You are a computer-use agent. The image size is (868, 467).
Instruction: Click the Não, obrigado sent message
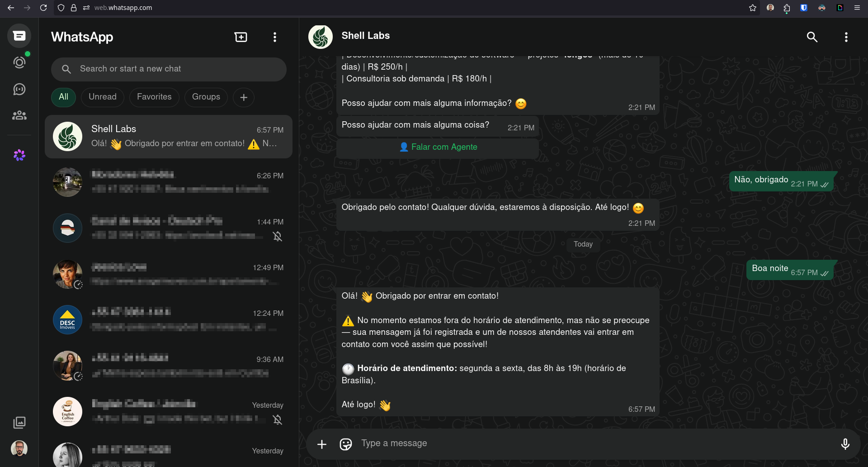coord(781,181)
